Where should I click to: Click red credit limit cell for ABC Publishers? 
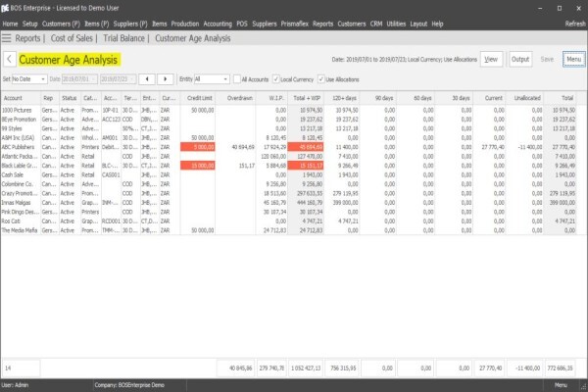tap(198, 147)
